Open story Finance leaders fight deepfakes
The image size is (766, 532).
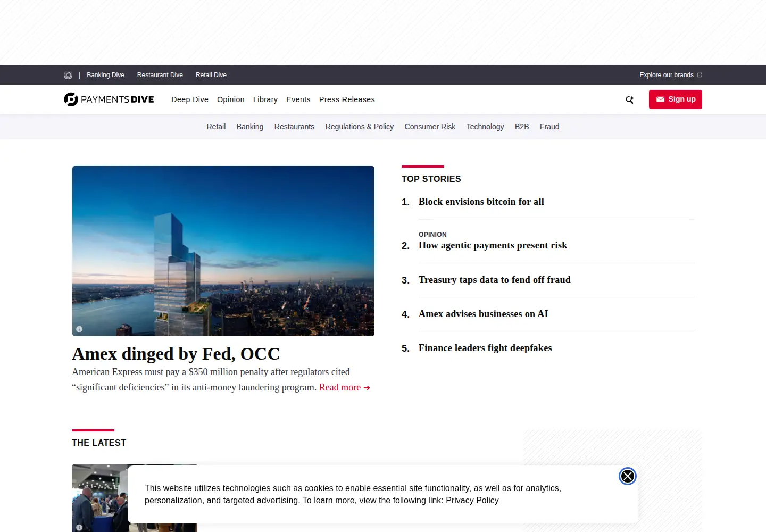click(485, 348)
